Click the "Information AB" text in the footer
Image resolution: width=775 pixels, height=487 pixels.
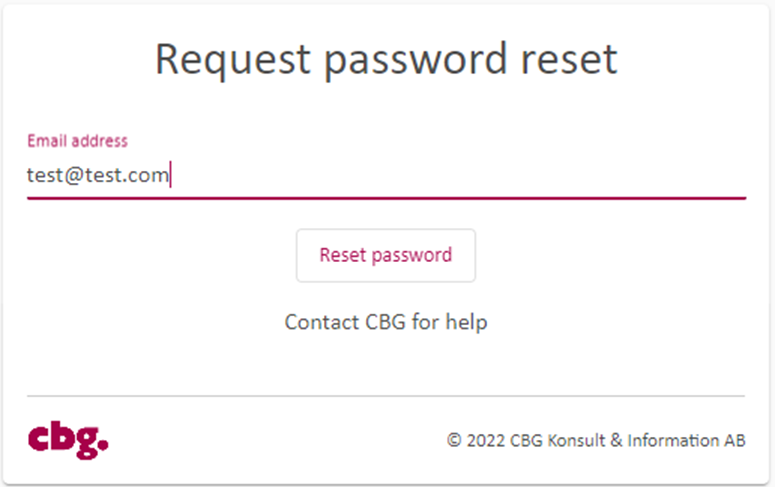(x=687, y=440)
